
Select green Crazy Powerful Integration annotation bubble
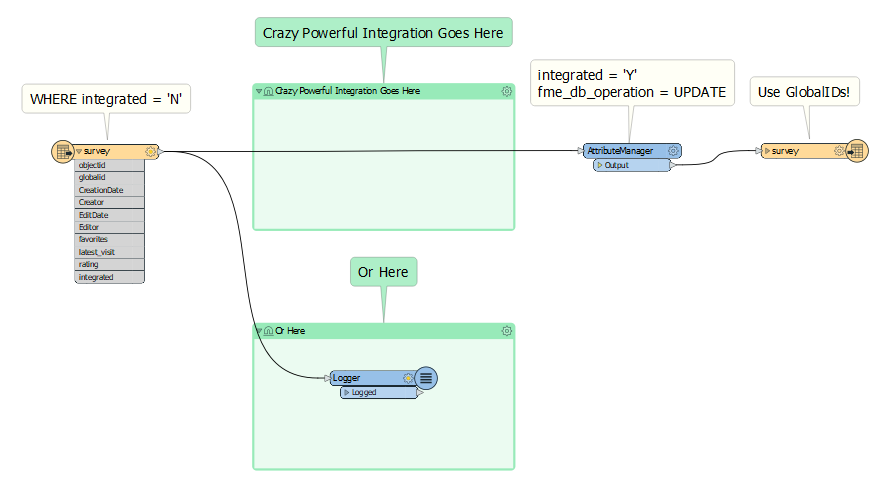tap(384, 33)
